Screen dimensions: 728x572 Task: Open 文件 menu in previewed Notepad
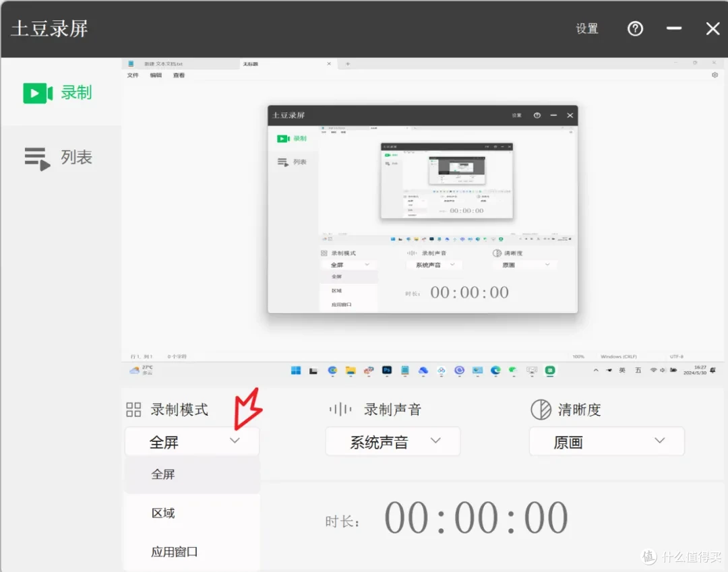click(x=133, y=75)
